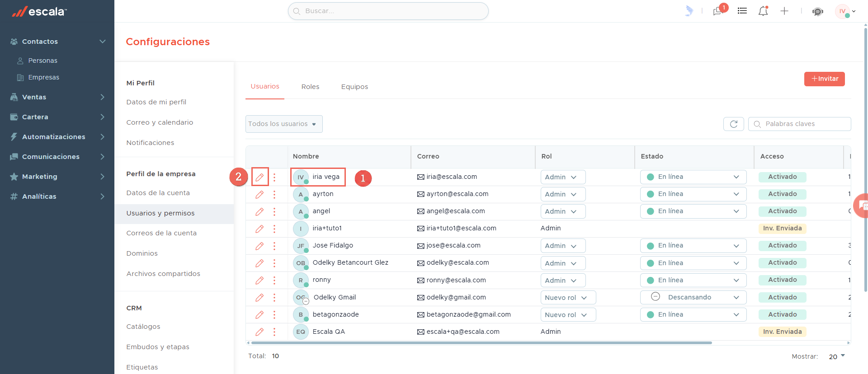Viewport: 868px width, 374px height.
Task: Edit user ayrton with pencil icon
Action: click(x=259, y=194)
